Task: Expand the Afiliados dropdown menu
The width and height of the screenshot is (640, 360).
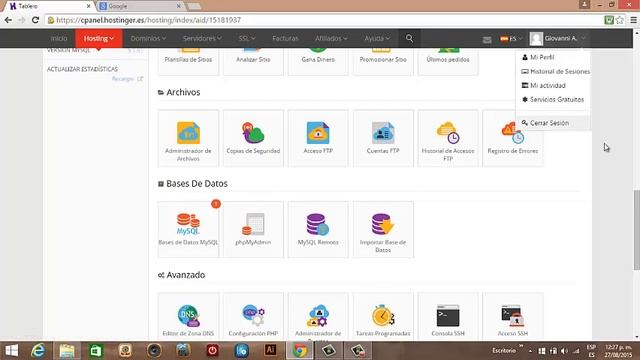Action: (331, 38)
